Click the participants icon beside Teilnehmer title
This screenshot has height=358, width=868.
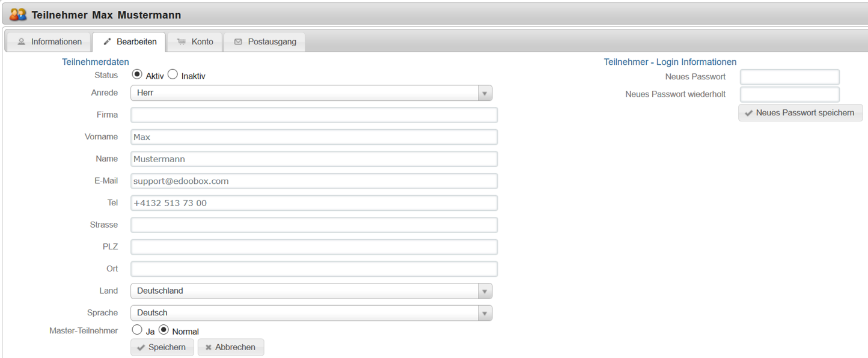pos(18,14)
